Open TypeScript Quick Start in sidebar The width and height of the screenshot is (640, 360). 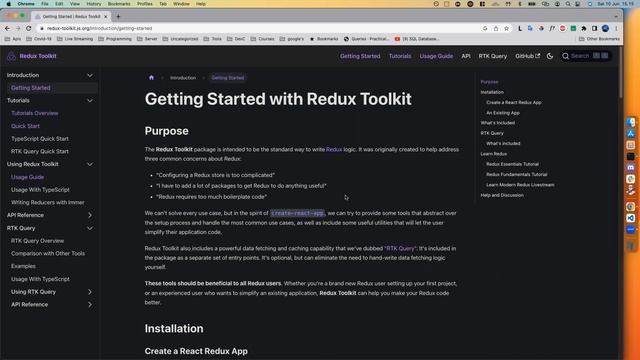pyautogui.click(x=40, y=139)
